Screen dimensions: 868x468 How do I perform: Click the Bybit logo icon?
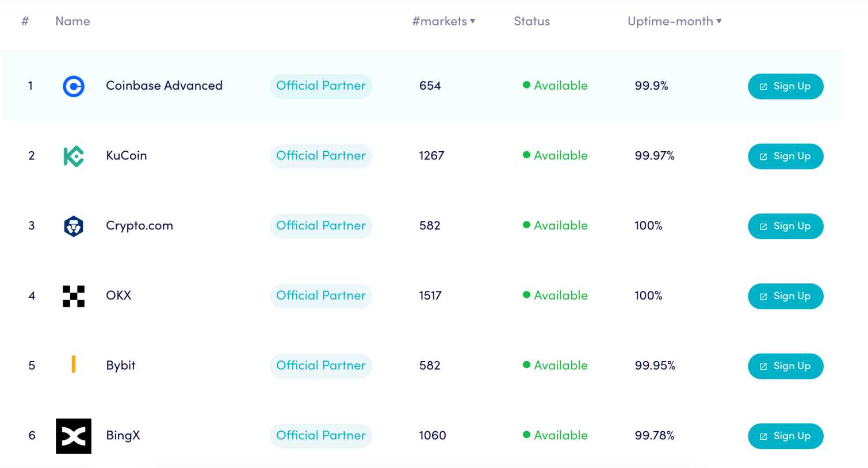tap(74, 365)
